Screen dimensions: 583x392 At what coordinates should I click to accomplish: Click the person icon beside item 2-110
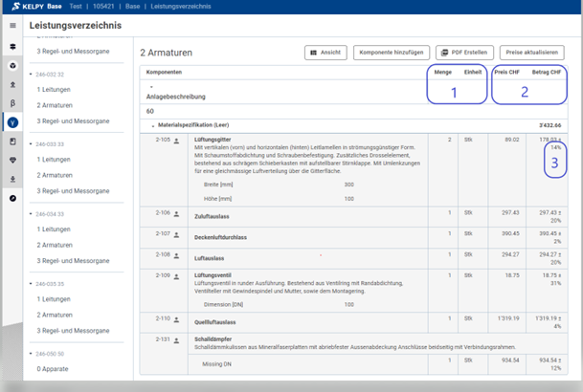point(178,318)
